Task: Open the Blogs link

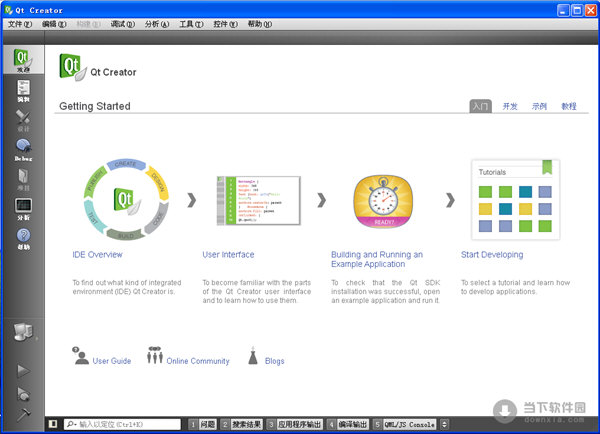Action: pos(274,361)
